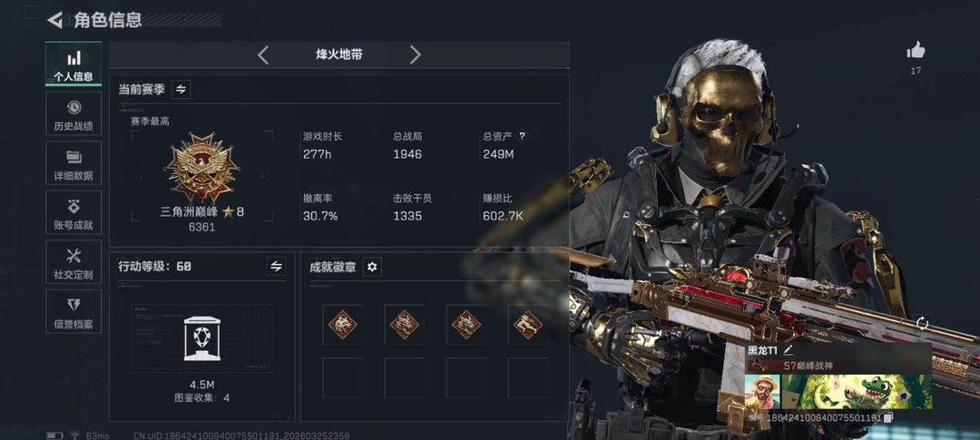Screen dimensions: 980x440
Task: Click the question mark beside 总资产
Action: pyautogui.click(x=523, y=135)
